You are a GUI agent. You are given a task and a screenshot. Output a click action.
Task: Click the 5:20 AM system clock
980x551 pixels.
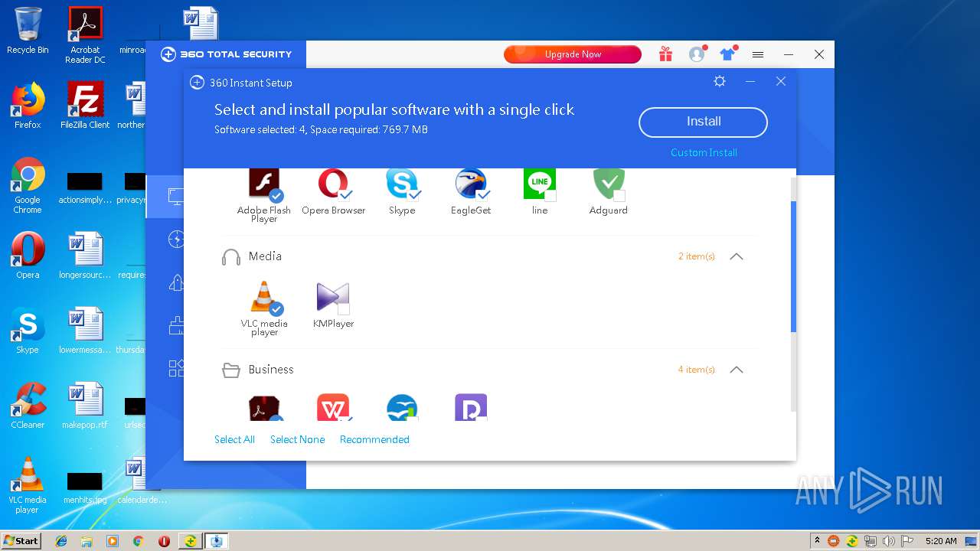(941, 541)
